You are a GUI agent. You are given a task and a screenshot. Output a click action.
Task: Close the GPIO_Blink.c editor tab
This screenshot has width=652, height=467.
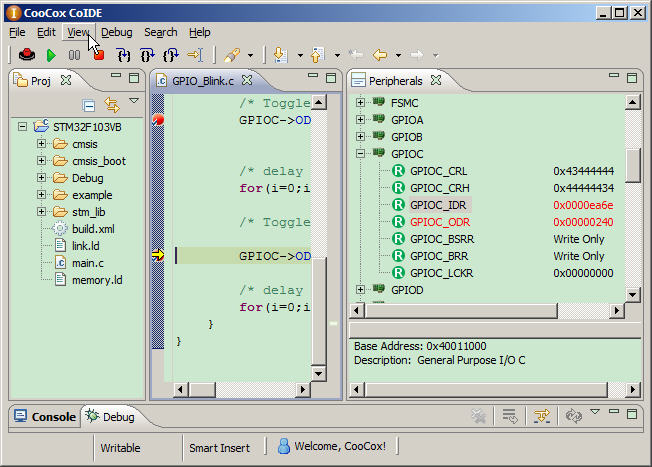[247, 80]
